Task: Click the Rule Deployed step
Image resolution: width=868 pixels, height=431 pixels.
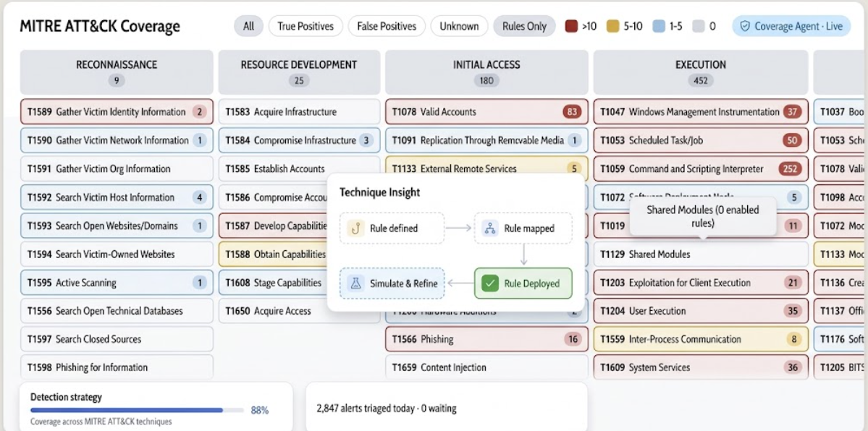Action: click(523, 283)
